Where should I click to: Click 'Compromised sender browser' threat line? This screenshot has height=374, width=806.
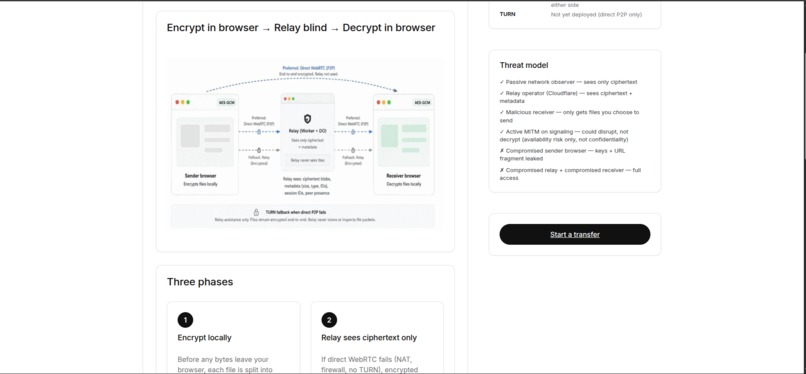click(x=563, y=155)
